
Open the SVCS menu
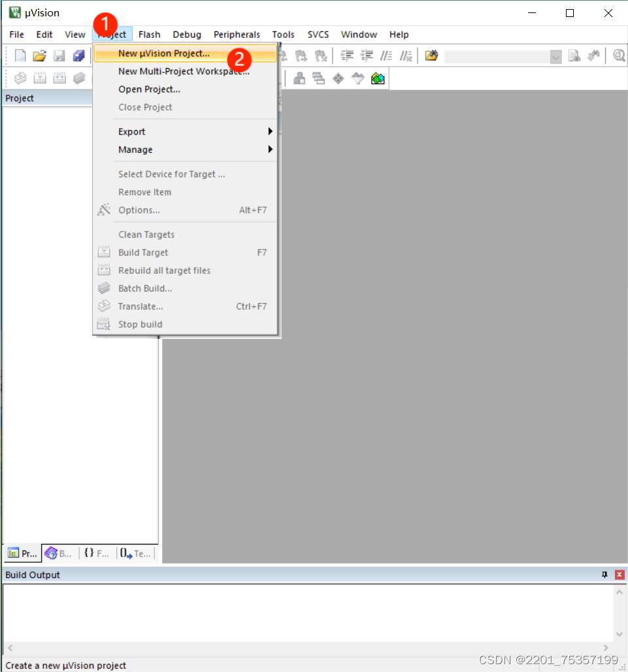[x=318, y=34]
